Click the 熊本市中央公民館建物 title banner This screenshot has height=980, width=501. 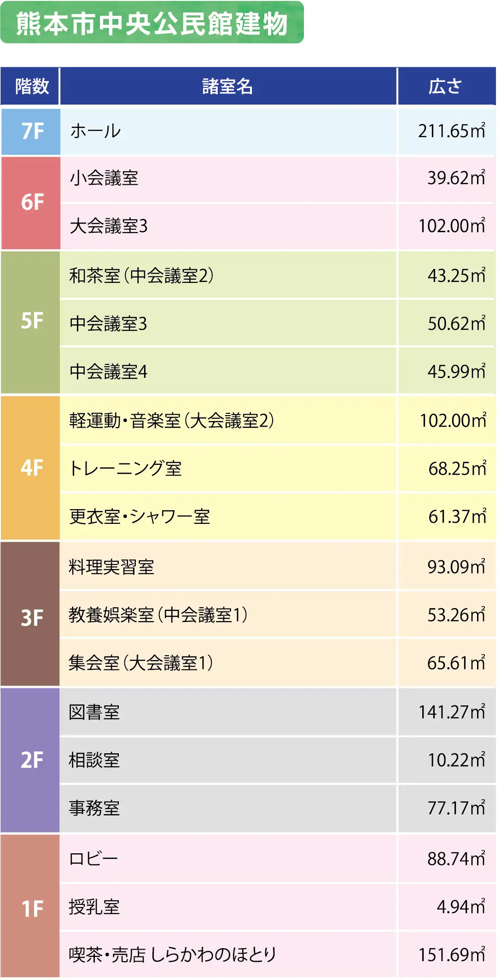point(152,23)
